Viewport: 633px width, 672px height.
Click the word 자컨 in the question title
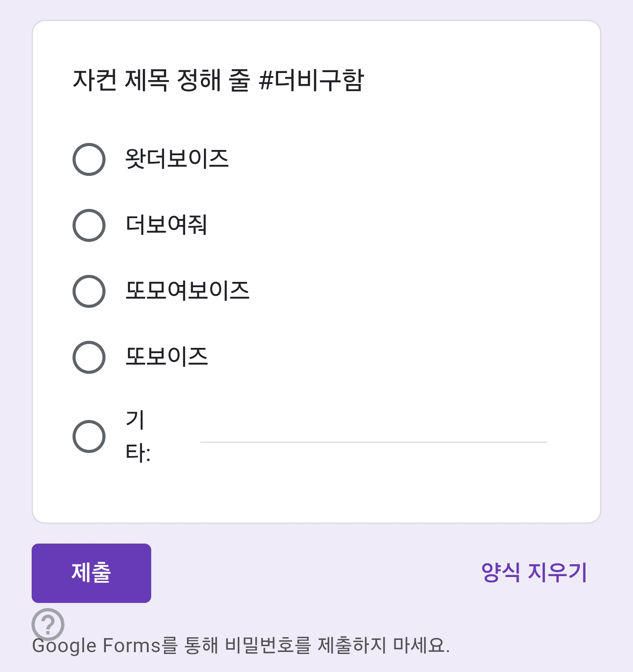(x=95, y=80)
